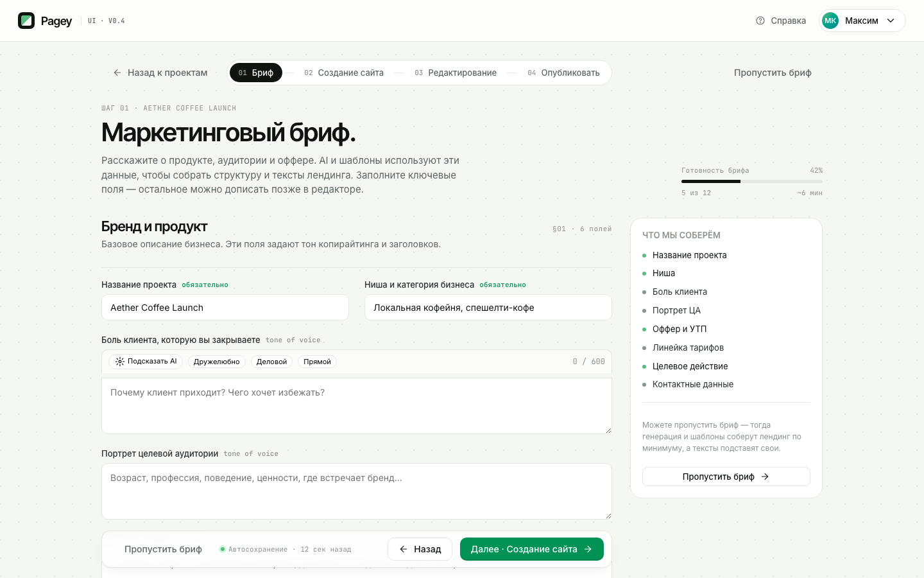Click the Боль клиента textarea
Viewport: 924px width, 578px height.
(357, 406)
